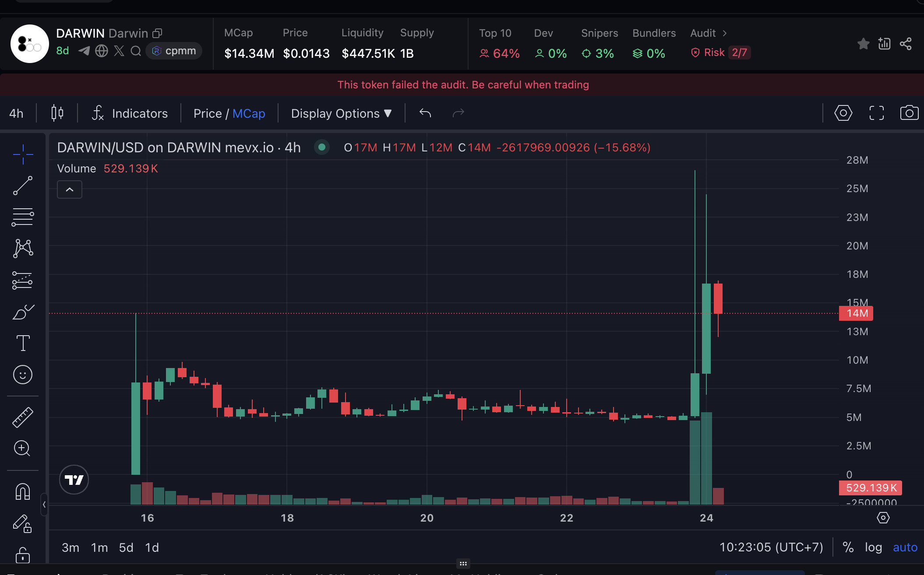This screenshot has height=575, width=924.
Task: Enter fullscreen chart mode
Action: point(876,113)
